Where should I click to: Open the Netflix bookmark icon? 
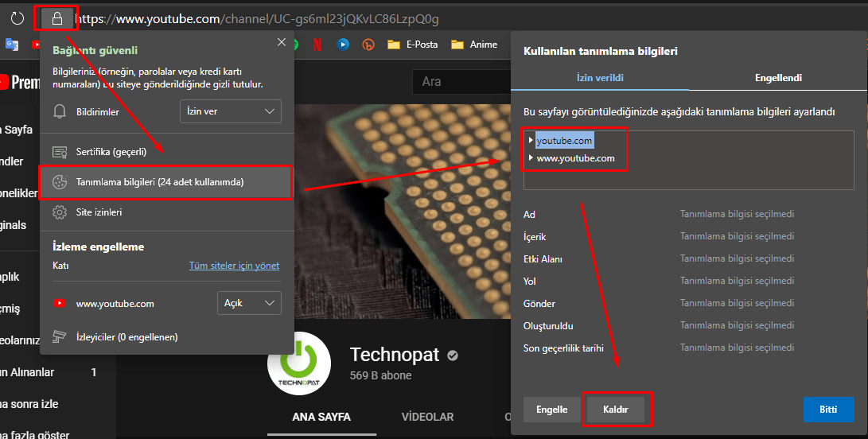coord(317,45)
